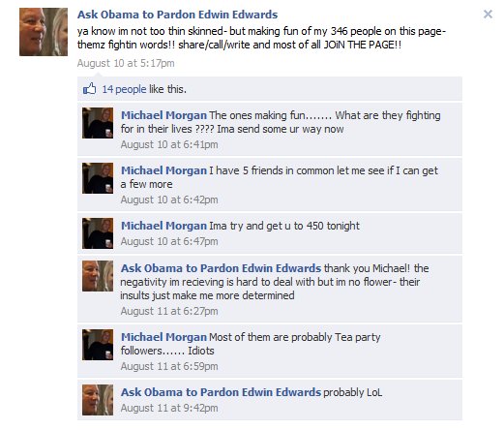Open Michael Morgan's name on the '450 tonight' comment
Viewport: 504px width, 430px height.
coord(163,226)
